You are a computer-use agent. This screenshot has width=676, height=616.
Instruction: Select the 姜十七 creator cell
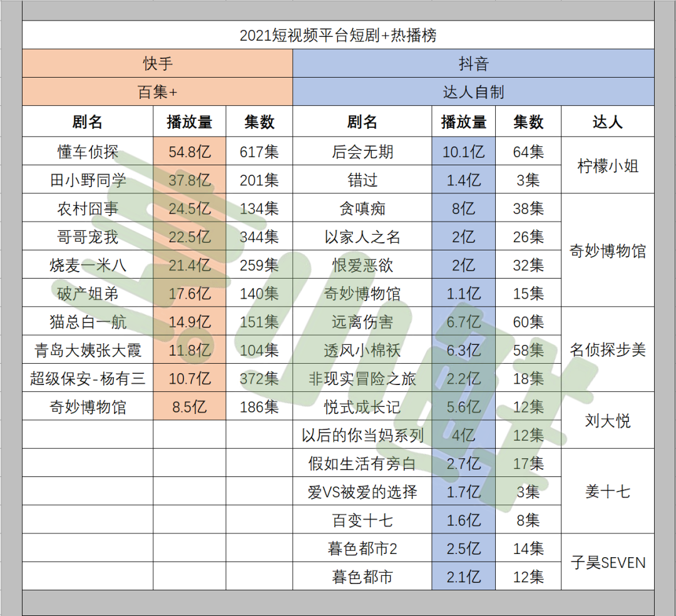coord(607,491)
